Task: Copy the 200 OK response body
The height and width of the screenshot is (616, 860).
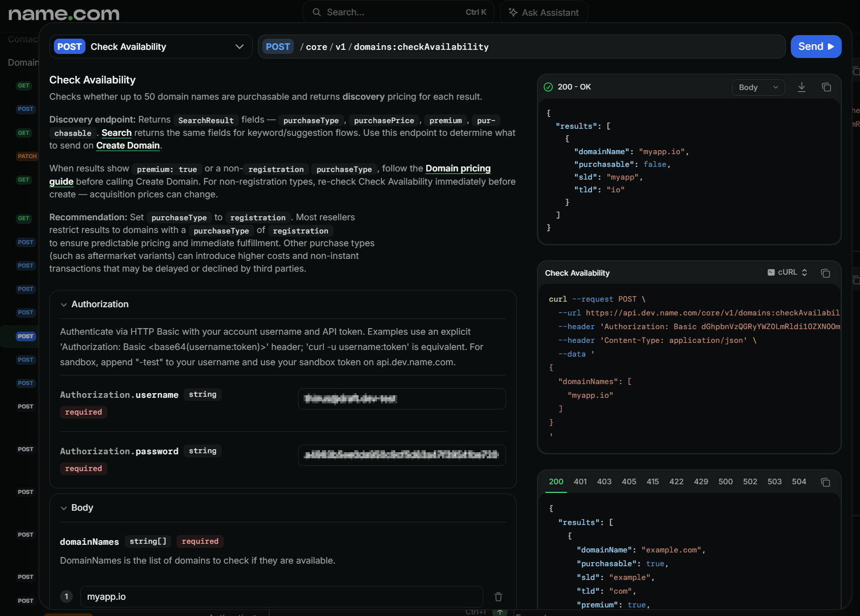Action: pos(826,87)
